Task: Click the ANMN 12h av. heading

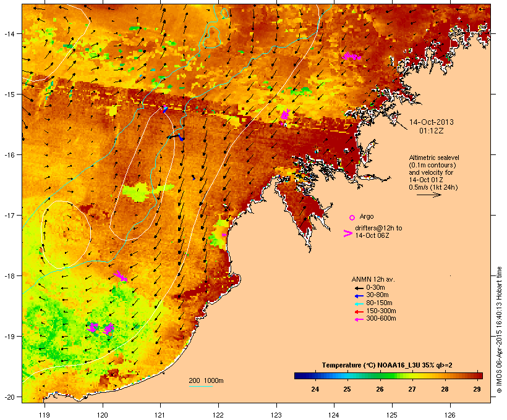Action: pos(373,279)
